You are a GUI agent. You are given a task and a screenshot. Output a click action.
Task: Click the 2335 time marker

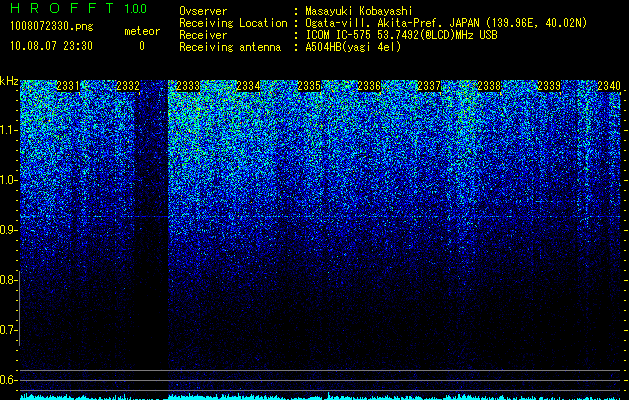coord(309,86)
